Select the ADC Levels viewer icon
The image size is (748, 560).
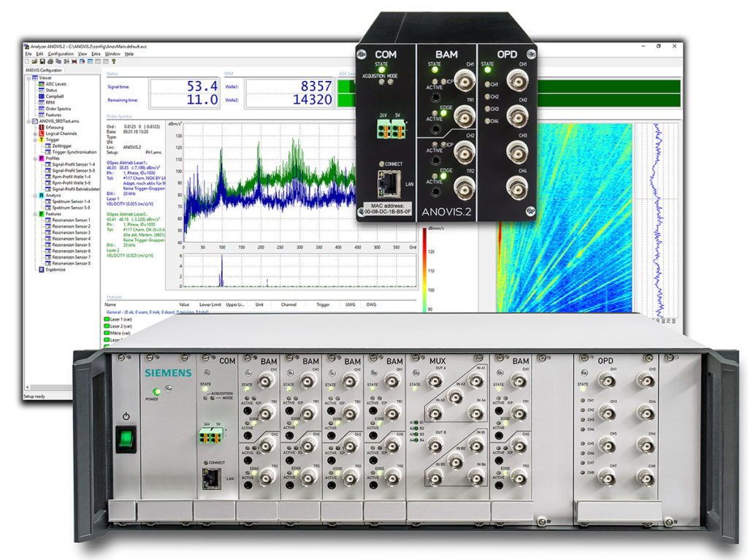click(x=41, y=84)
